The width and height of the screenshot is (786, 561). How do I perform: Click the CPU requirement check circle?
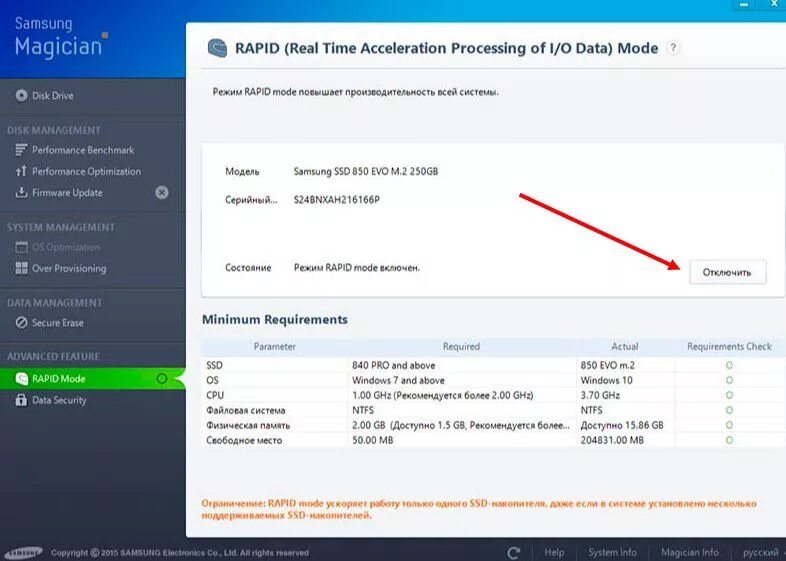coord(729,396)
